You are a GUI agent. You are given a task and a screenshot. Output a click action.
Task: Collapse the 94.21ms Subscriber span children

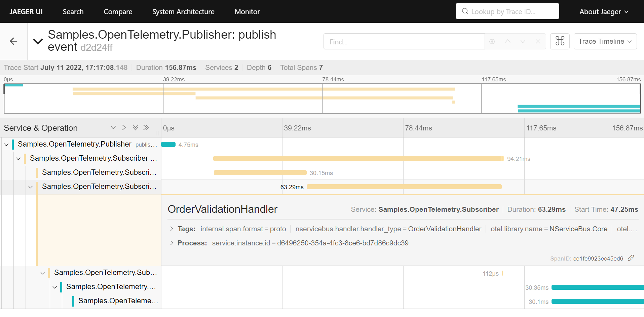[18, 159]
